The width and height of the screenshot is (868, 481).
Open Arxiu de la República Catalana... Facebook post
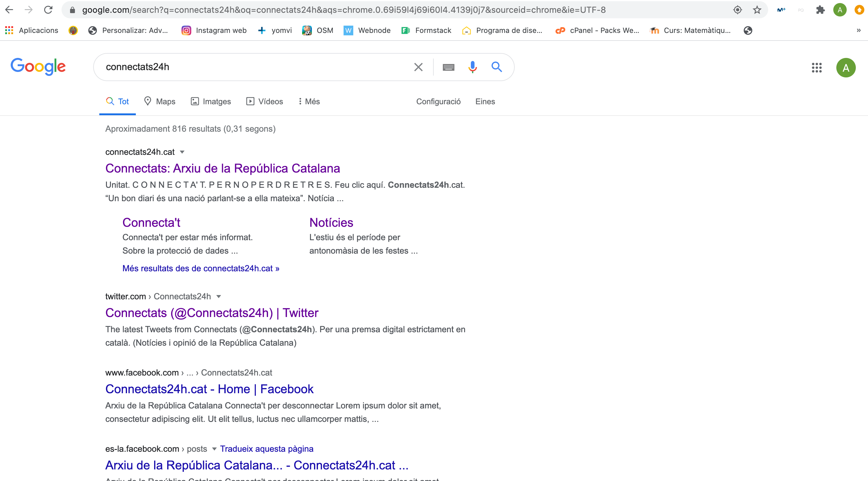click(257, 465)
